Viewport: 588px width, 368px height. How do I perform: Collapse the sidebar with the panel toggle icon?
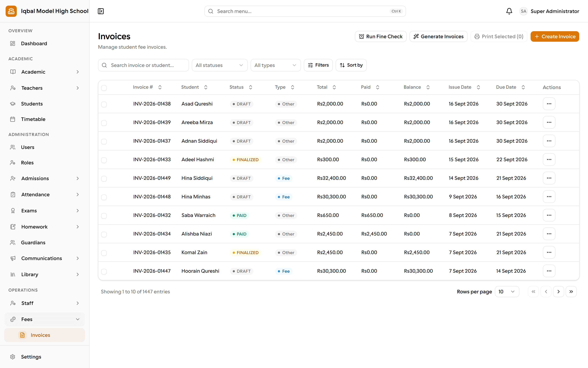(x=101, y=11)
